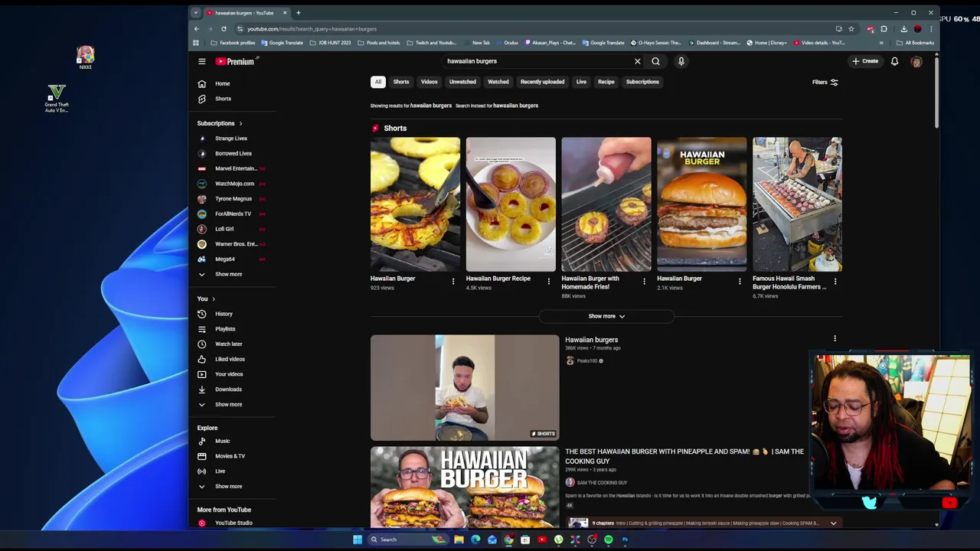Open the search Filters panel
This screenshot has height=551, width=980.
[x=825, y=82]
